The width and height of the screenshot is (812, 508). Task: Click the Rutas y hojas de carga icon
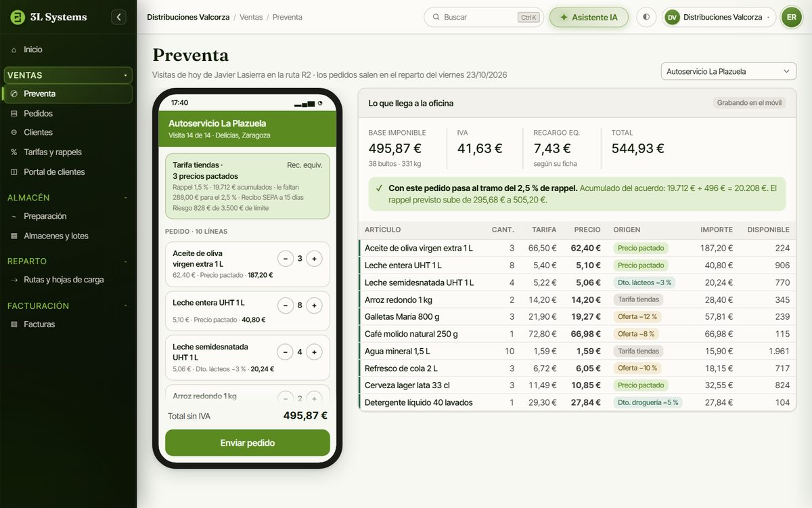(x=14, y=280)
